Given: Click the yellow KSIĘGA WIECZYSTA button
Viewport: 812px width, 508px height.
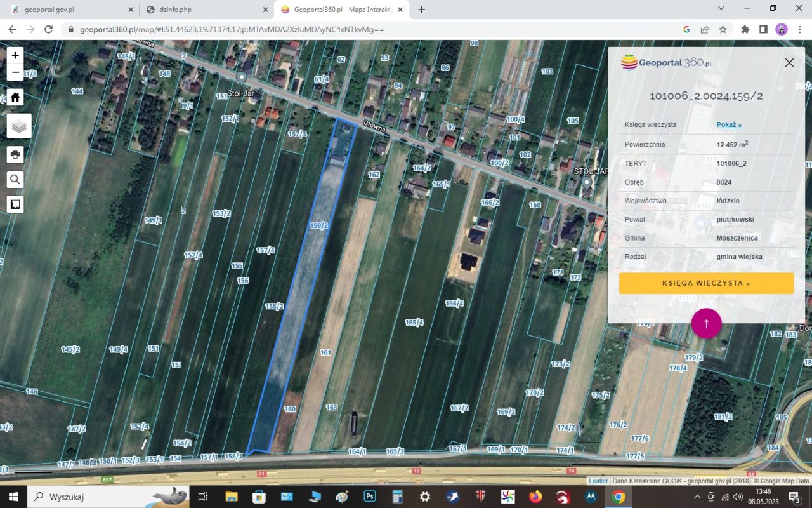Looking at the screenshot, I should click(x=706, y=283).
